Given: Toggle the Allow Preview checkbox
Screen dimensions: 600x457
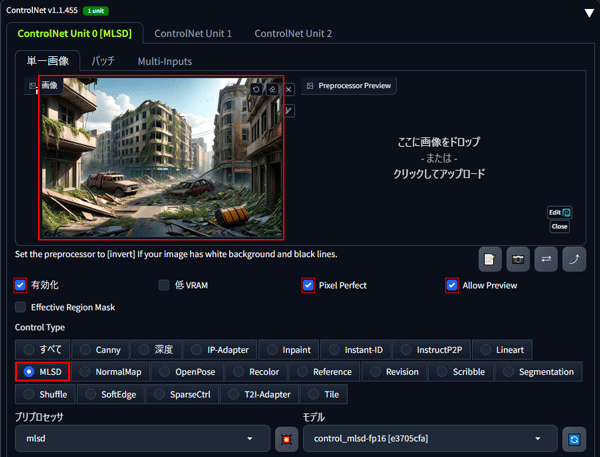Looking at the screenshot, I should pos(452,285).
